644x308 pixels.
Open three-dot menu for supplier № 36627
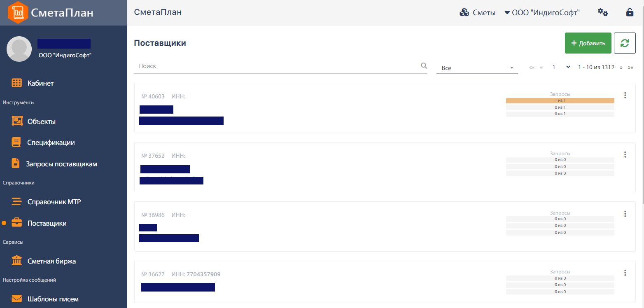coord(625,273)
